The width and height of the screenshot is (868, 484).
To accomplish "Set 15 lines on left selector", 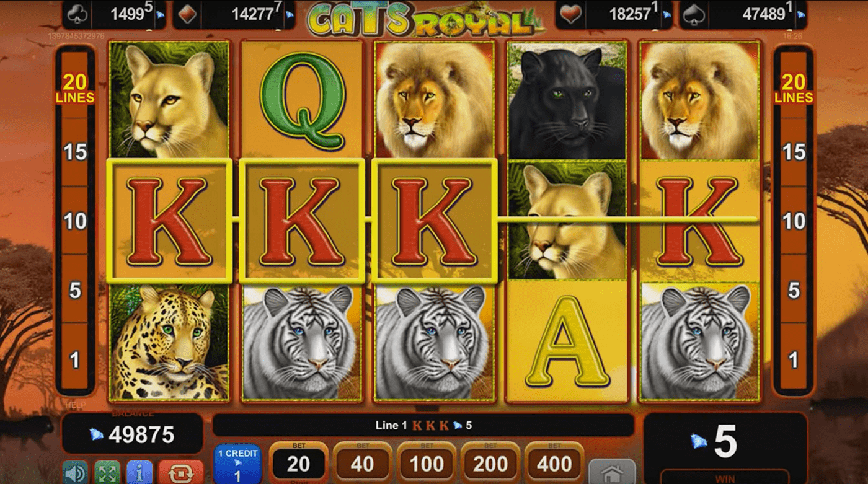I will click(75, 152).
